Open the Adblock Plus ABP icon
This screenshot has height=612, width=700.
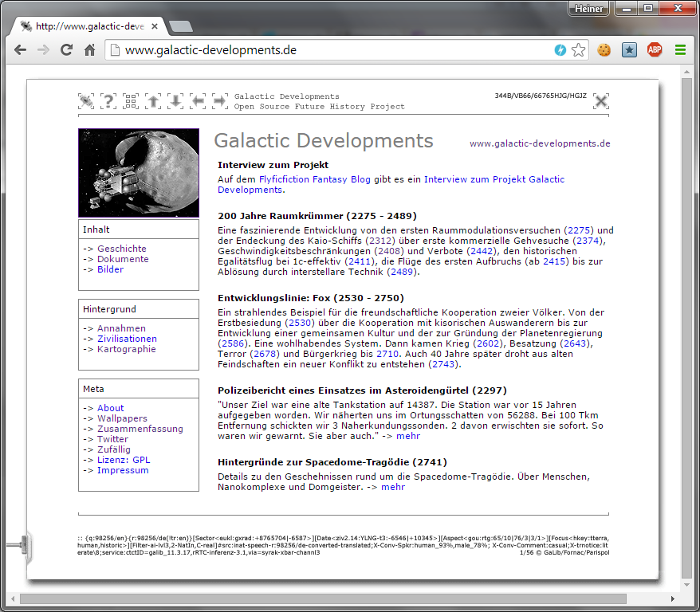click(x=655, y=50)
